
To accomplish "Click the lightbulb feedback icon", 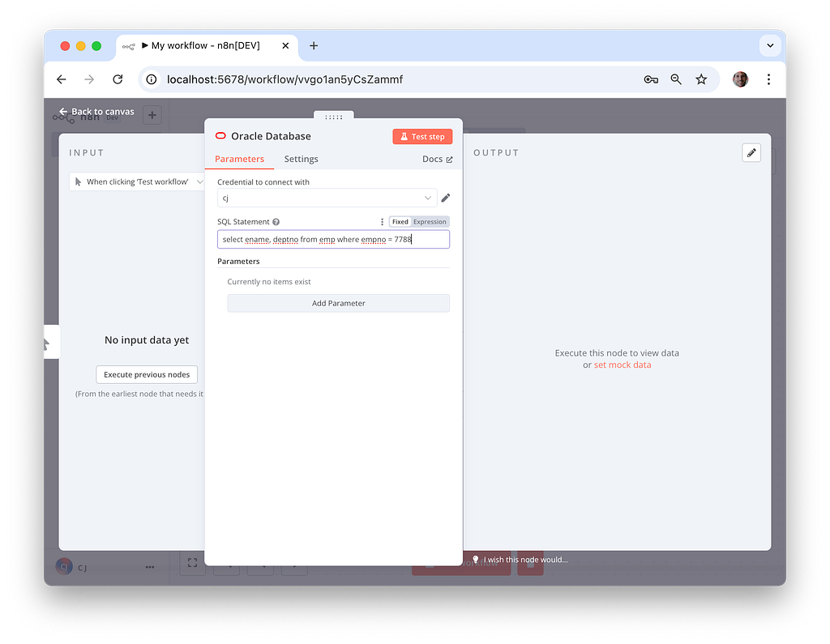I will (475, 559).
